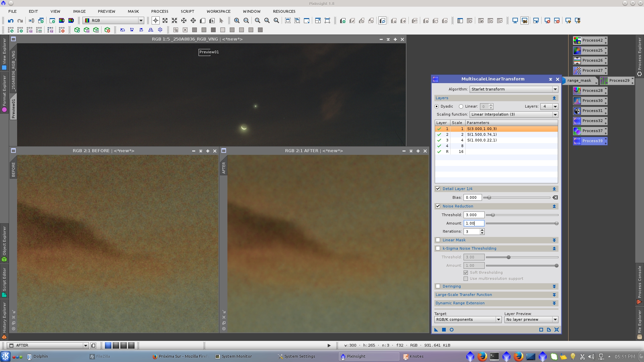
Task: Toggle Use multiresolution support checkbox
Action: (x=466, y=279)
